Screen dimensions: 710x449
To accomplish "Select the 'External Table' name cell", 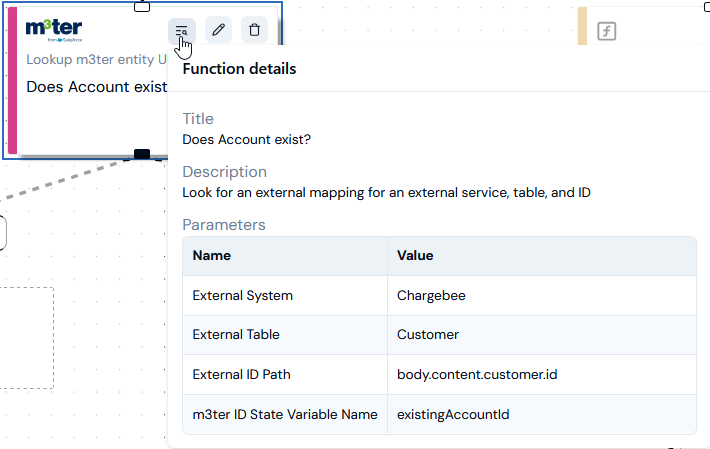I will click(x=285, y=334).
